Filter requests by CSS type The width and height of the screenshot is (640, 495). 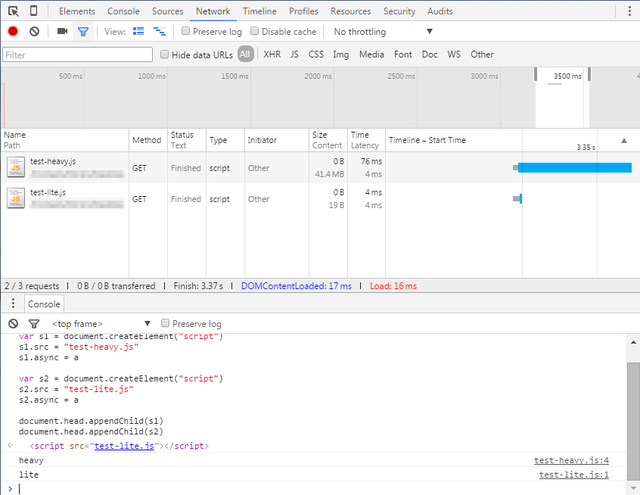316,54
